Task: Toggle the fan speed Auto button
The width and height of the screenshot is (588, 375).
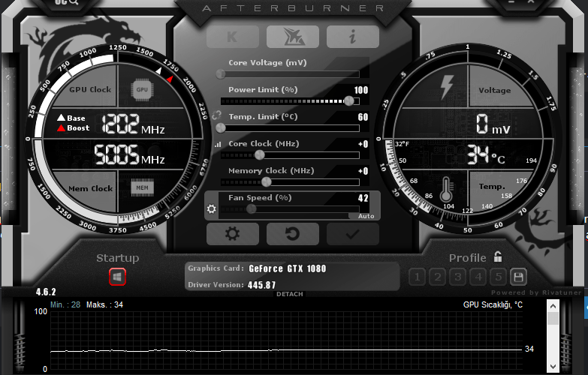Action: pyautogui.click(x=363, y=216)
